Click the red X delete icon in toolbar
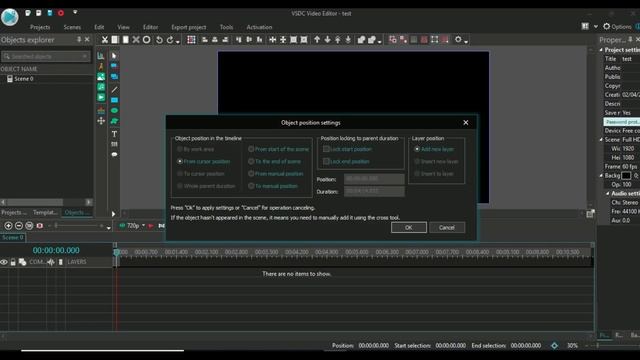Screen dimensions: 640x360 (x=136, y=40)
